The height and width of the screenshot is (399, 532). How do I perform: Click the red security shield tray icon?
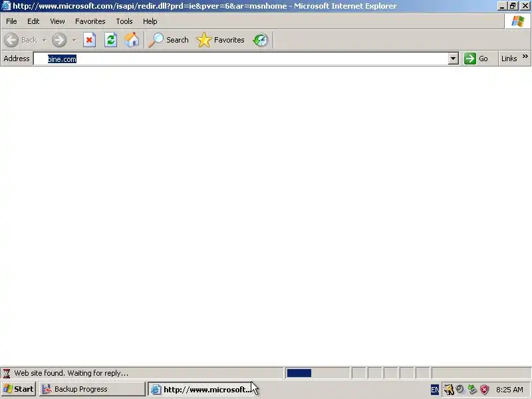[484, 389]
